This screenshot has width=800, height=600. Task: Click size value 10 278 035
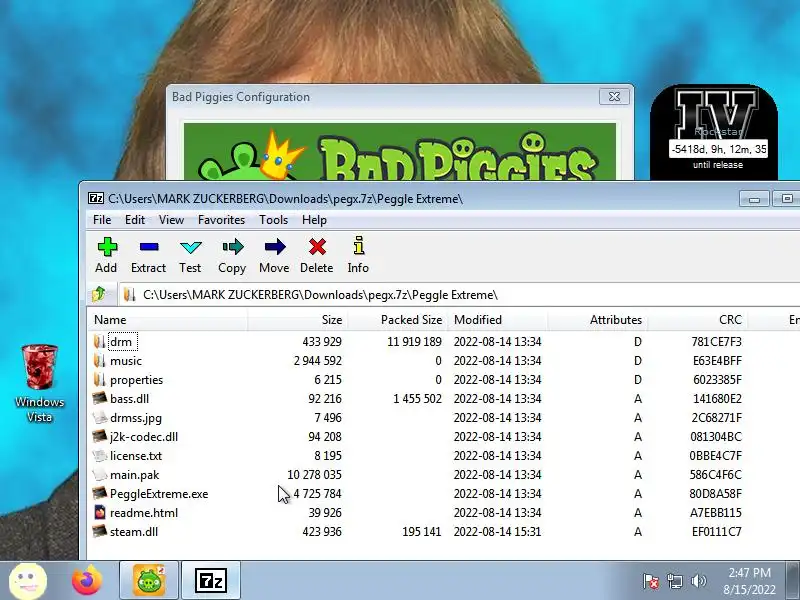click(x=314, y=475)
